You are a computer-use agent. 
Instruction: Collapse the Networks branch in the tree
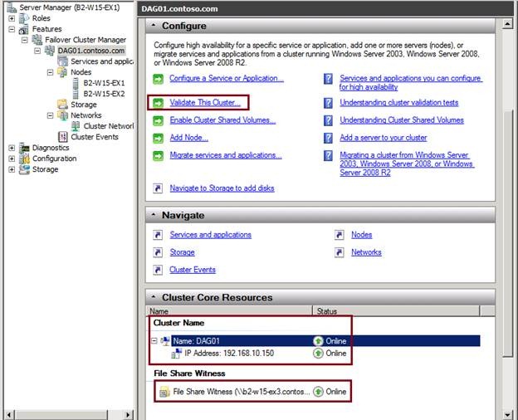click(x=50, y=115)
